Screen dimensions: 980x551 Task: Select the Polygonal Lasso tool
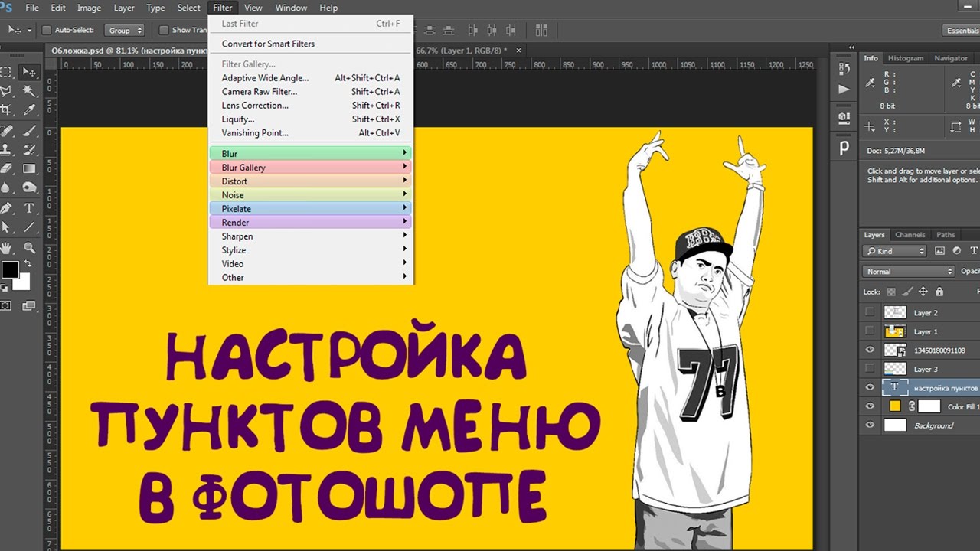point(6,91)
